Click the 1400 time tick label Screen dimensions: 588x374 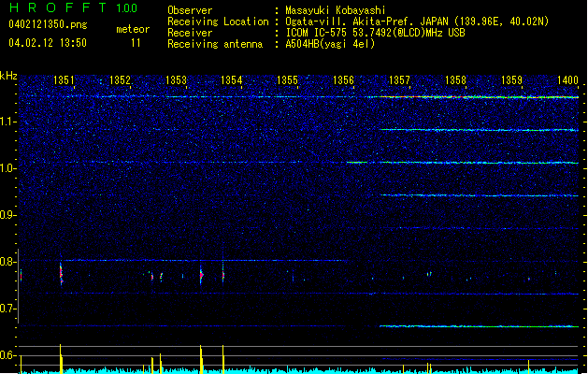[567, 79]
